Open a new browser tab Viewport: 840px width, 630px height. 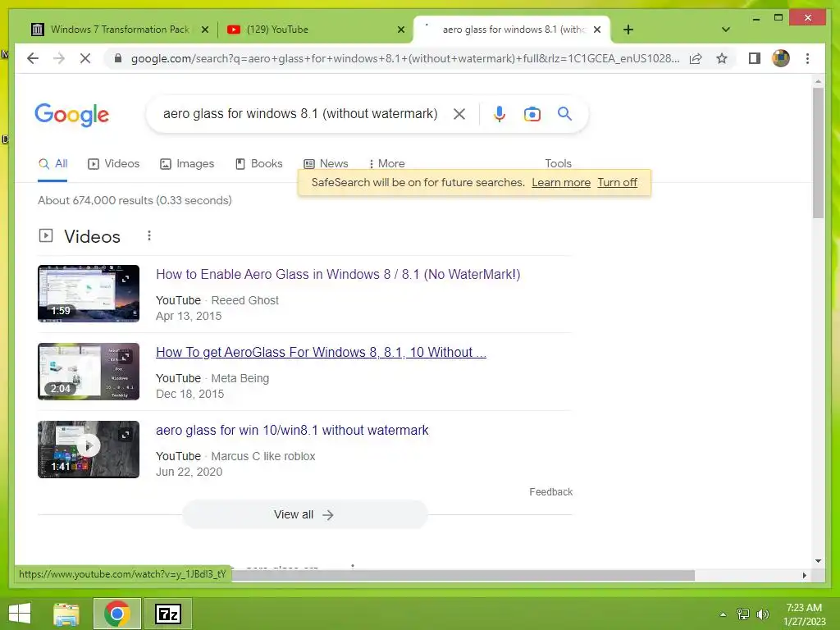[x=628, y=30]
